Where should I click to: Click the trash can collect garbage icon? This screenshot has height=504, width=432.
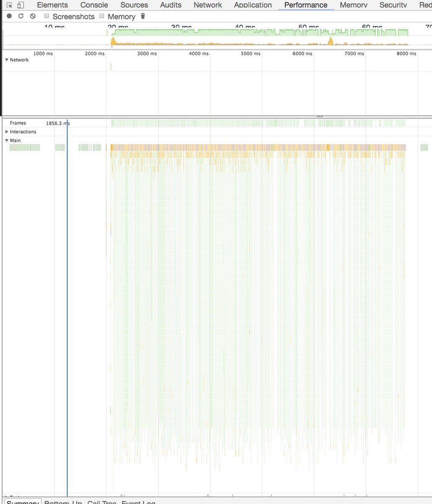pos(143,16)
